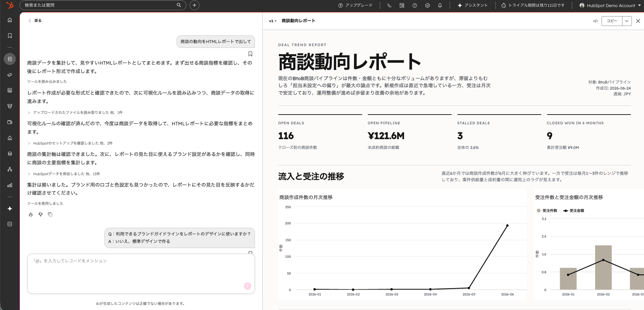The height and width of the screenshot is (310, 644).
Task: View report source code icon
Action: pos(595,21)
